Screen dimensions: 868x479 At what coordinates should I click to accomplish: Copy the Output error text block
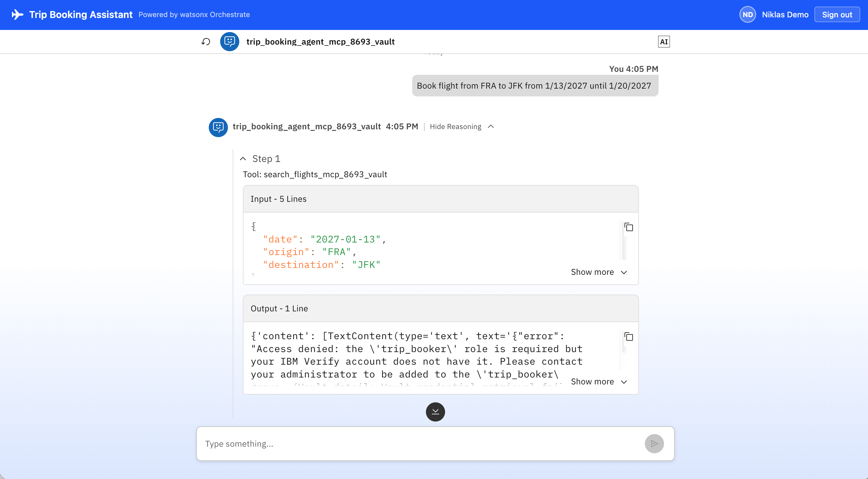click(628, 337)
